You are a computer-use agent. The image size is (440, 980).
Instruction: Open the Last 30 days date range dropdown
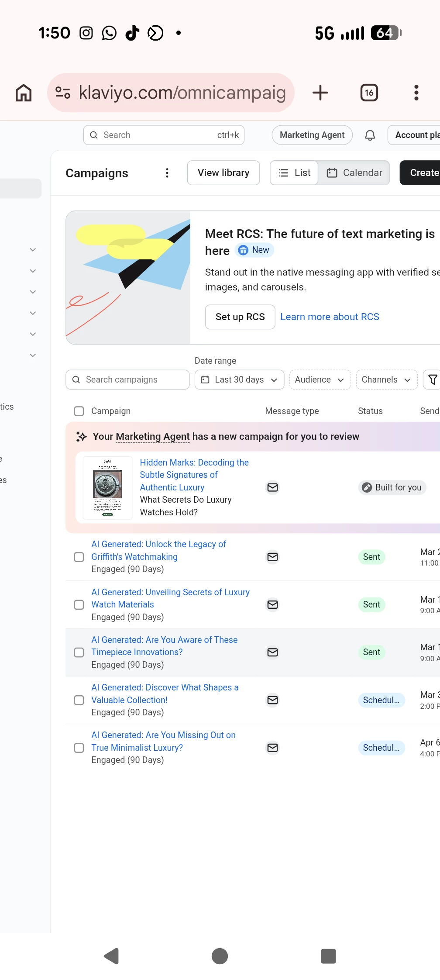[239, 380]
